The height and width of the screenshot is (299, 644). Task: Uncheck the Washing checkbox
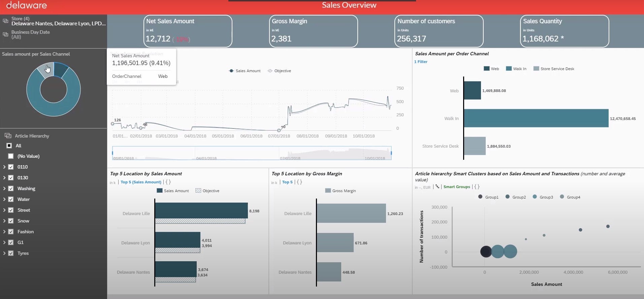(11, 188)
